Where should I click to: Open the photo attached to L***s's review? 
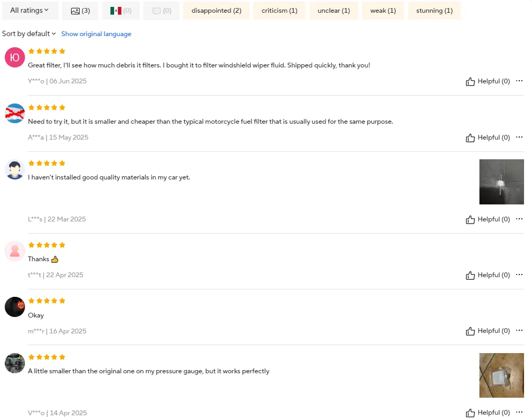click(x=501, y=182)
